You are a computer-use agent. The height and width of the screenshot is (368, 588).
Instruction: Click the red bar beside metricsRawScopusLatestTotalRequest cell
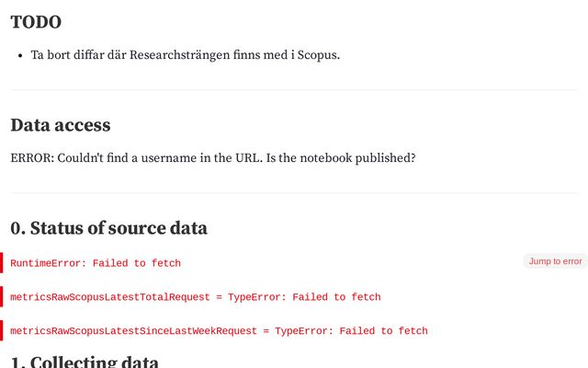(2, 296)
